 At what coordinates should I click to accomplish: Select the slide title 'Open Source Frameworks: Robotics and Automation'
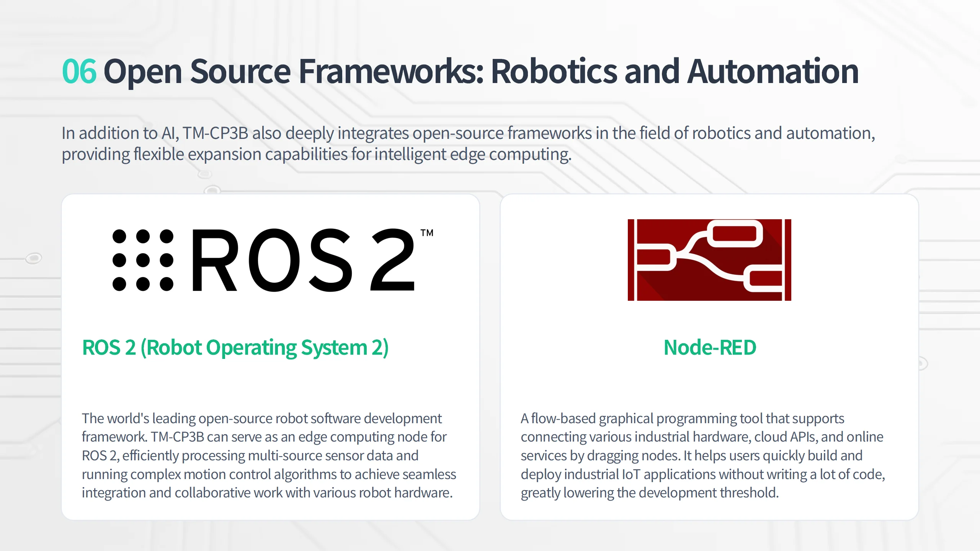pyautogui.click(x=481, y=71)
